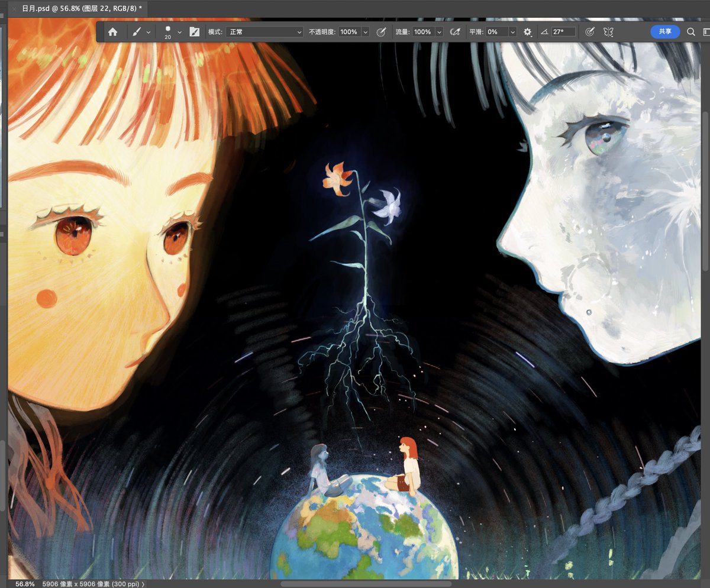Click the search magnifier icon
Image resolution: width=710 pixels, height=588 pixels.
click(x=690, y=32)
